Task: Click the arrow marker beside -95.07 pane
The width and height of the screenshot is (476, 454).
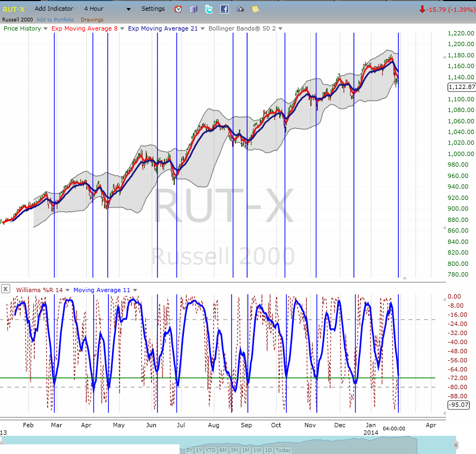Action: coord(444,413)
